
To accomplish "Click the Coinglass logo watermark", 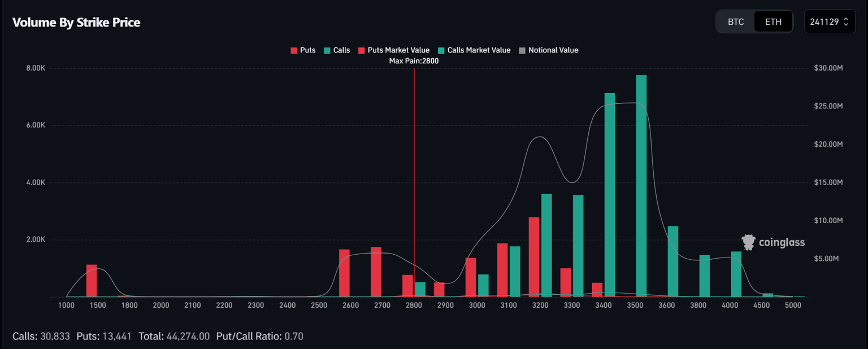I will pos(772,242).
